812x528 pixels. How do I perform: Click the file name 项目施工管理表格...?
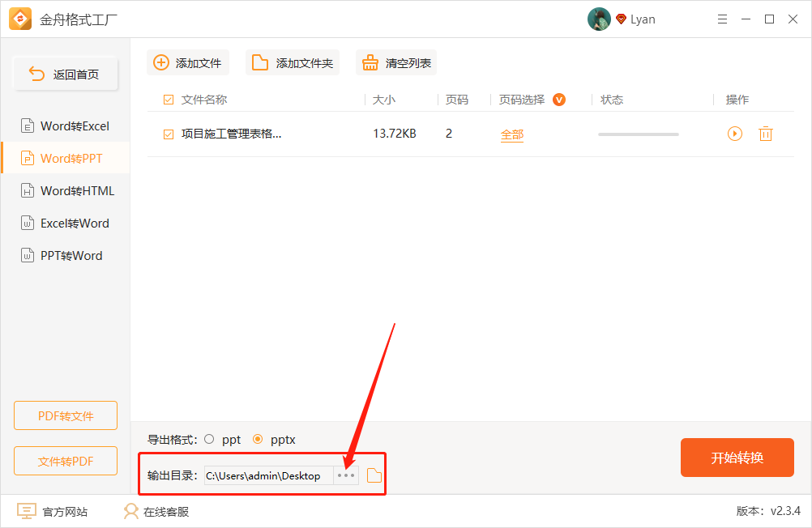[x=232, y=134]
